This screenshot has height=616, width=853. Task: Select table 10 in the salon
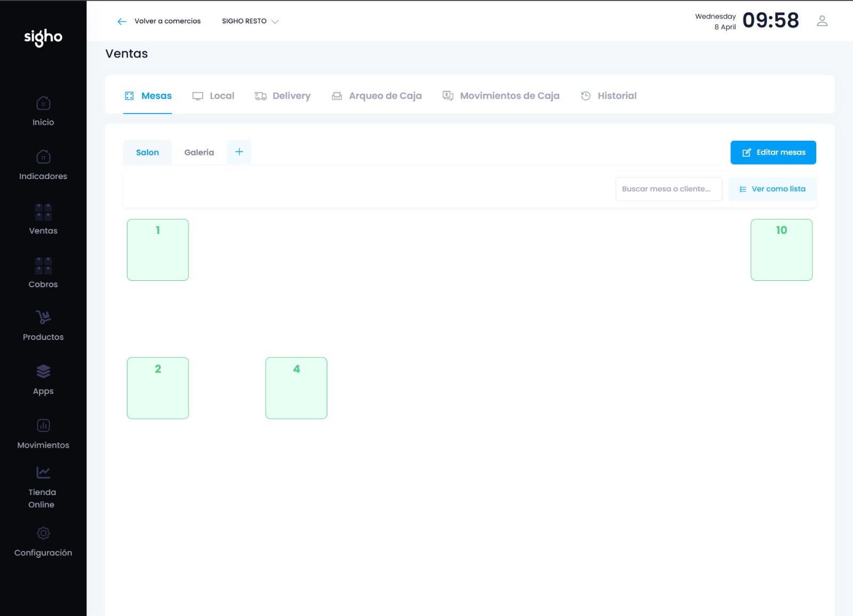pos(781,250)
